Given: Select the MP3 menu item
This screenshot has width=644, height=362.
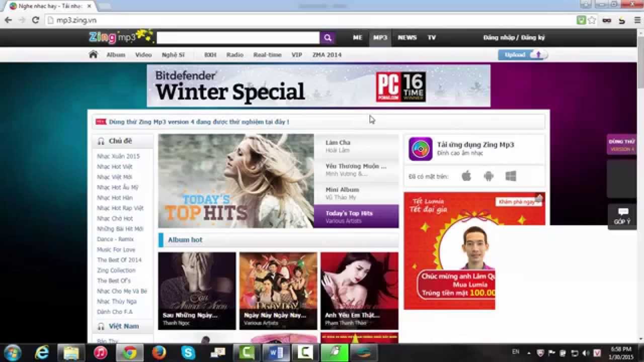Looking at the screenshot, I should click(380, 38).
